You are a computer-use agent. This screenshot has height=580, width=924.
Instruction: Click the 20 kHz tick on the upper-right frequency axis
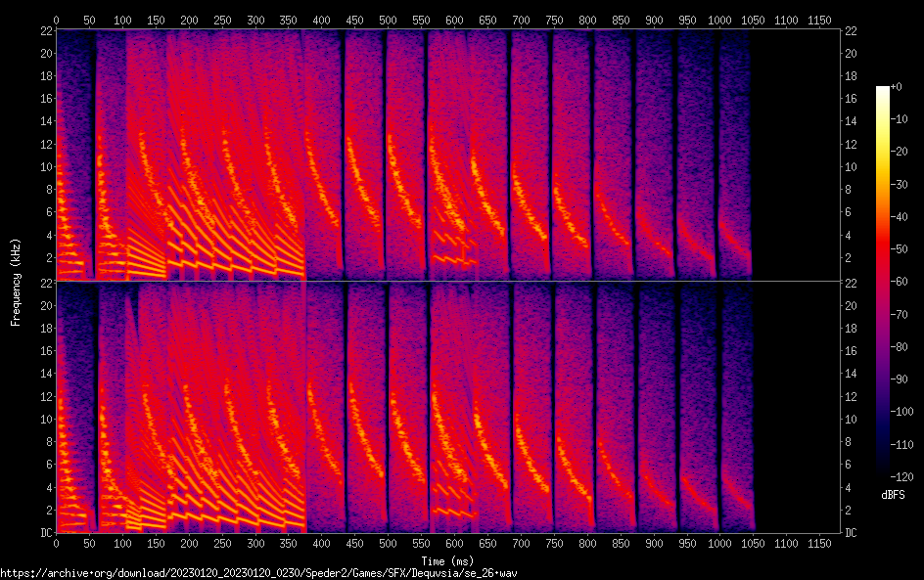[851, 53]
